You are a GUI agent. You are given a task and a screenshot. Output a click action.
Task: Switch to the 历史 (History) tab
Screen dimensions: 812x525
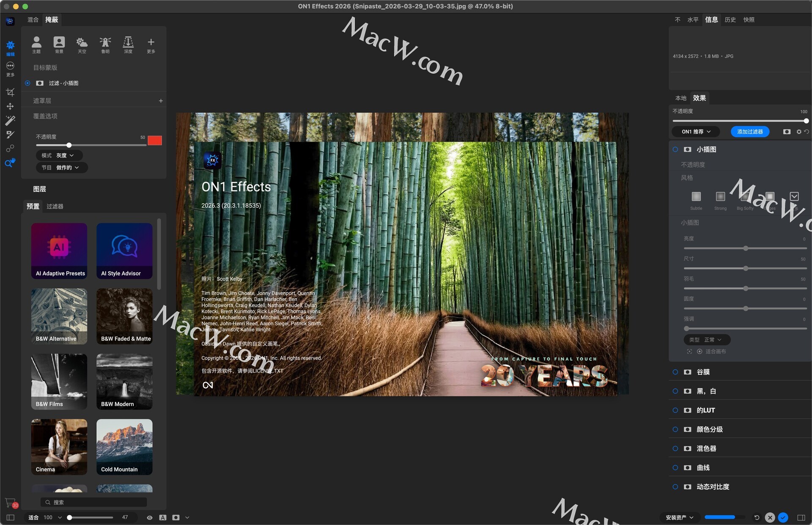click(x=730, y=19)
